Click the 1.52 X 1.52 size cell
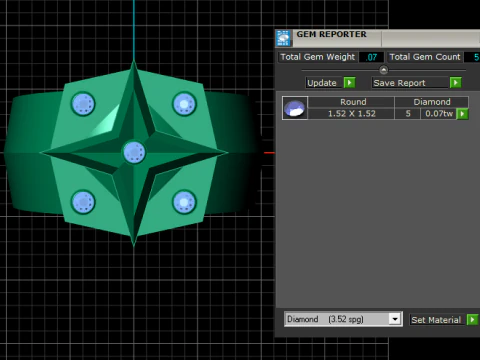The image size is (480, 360). tap(351, 114)
